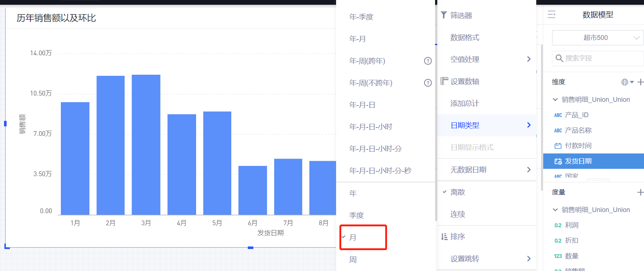This screenshot has height=271, width=644.
Task: Click 123 icon of 数量 field
Action: tap(558, 256)
